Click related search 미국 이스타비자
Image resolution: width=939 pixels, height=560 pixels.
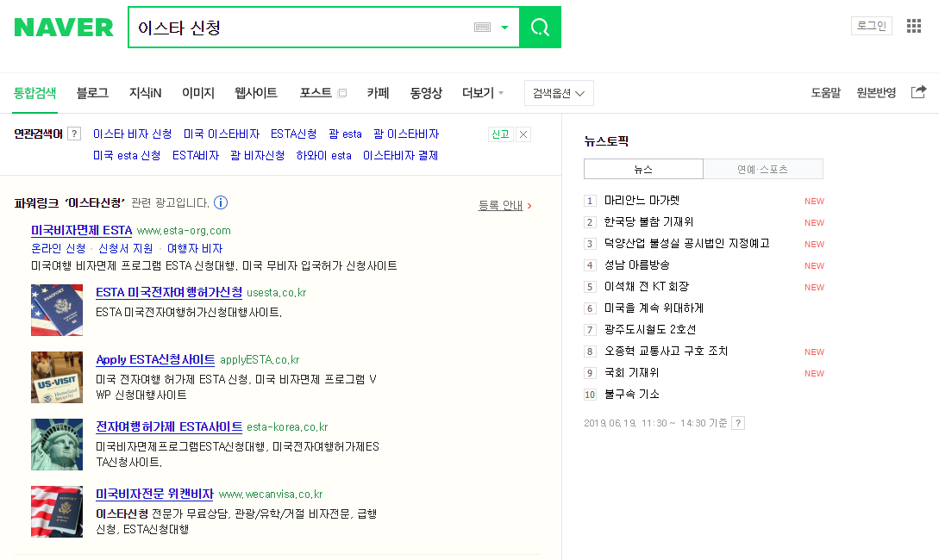pos(222,134)
